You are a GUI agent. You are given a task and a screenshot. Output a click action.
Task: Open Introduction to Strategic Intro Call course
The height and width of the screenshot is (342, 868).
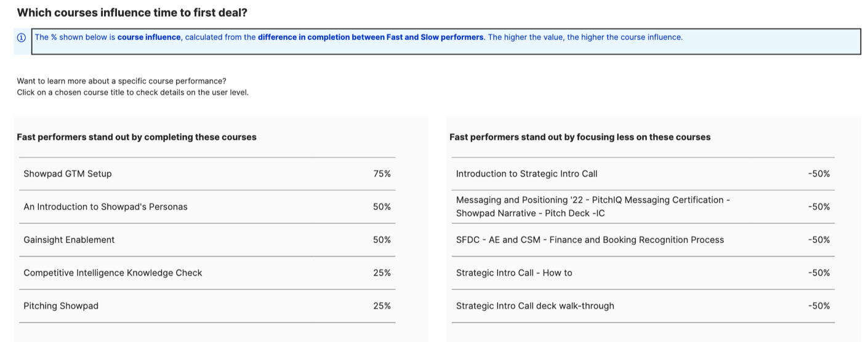(526, 174)
